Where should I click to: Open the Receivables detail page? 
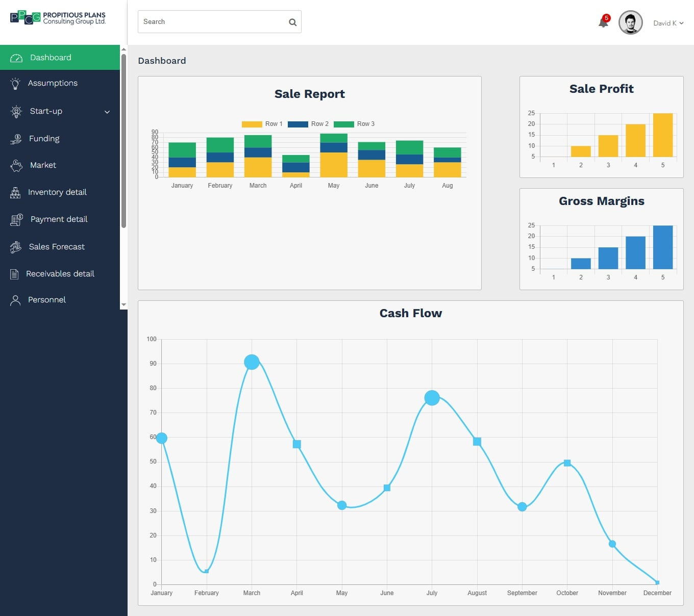(x=60, y=274)
